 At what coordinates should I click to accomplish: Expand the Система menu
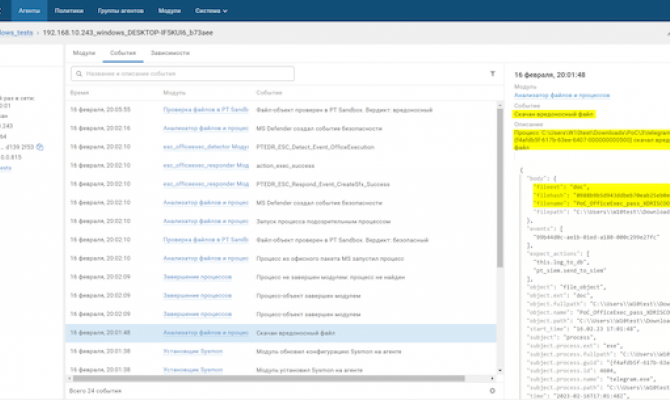coord(211,11)
